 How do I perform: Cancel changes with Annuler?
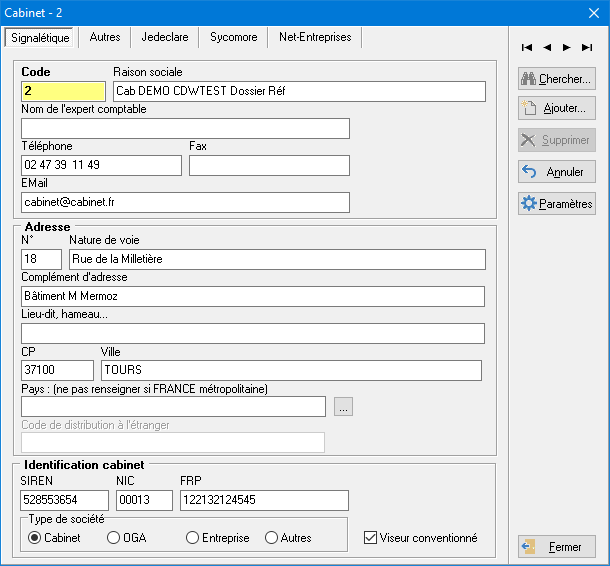tap(557, 172)
